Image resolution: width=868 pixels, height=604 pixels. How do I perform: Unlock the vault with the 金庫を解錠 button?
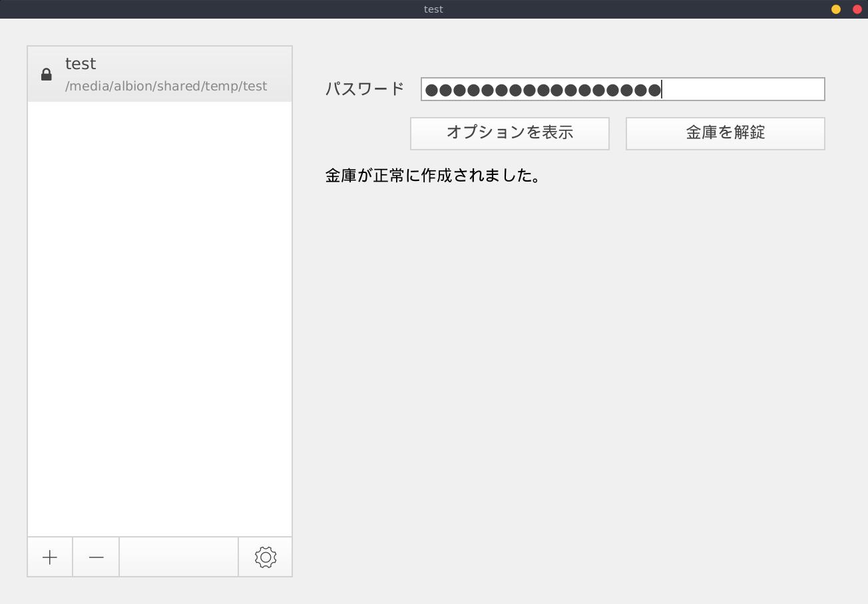pos(725,133)
